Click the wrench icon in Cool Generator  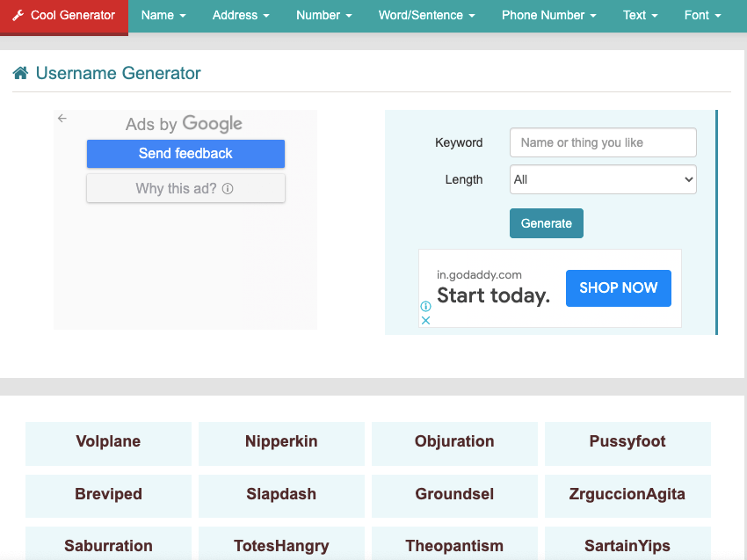point(18,16)
